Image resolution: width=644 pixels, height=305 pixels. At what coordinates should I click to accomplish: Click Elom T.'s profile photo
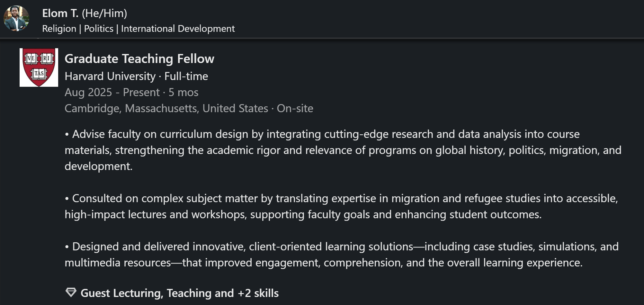pos(16,18)
